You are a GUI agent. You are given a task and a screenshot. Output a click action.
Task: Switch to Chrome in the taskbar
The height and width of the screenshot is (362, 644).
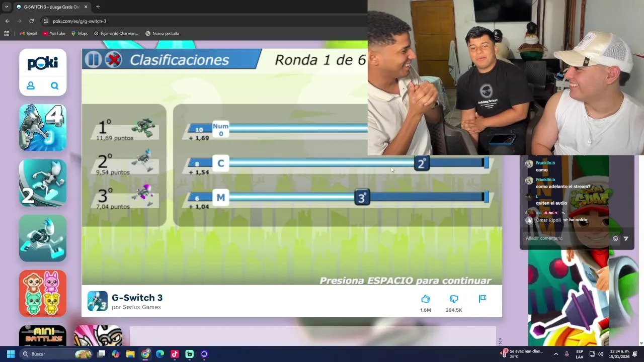pos(145,354)
